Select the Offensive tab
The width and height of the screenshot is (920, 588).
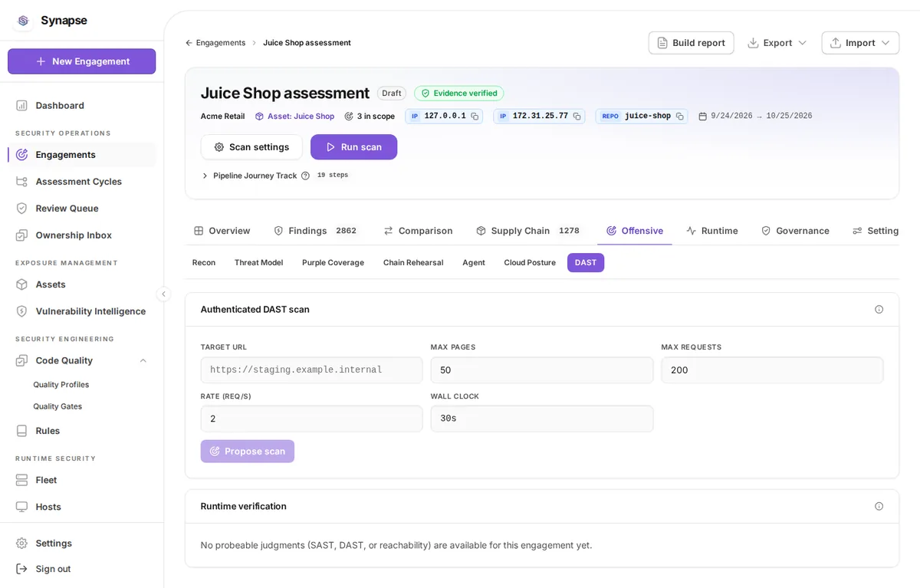(x=635, y=231)
